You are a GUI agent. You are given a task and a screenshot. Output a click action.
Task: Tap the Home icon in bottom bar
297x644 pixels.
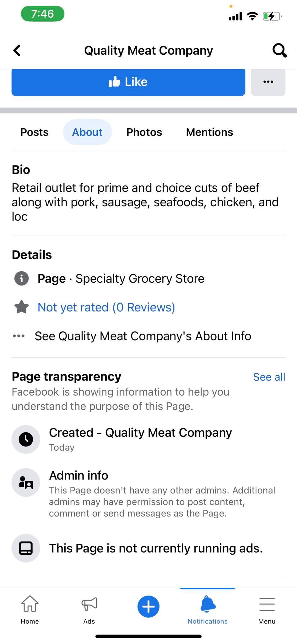(30, 604)
